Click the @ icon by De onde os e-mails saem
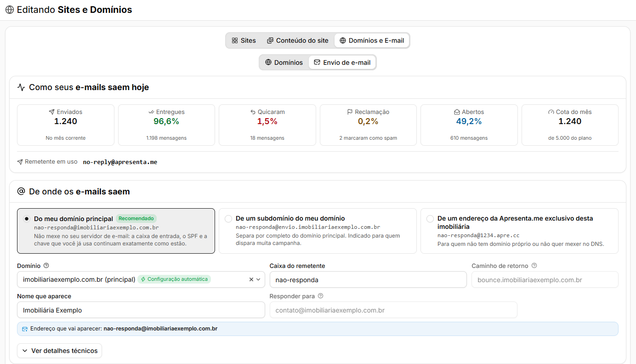Screen dimensions: 636x364 (x=21, y=191)
